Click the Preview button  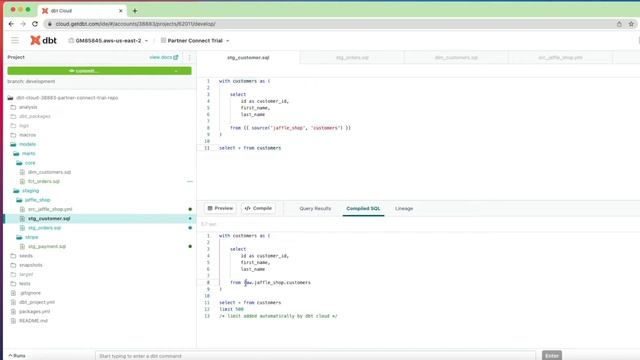pyautogui.click(x=220, y=208)
